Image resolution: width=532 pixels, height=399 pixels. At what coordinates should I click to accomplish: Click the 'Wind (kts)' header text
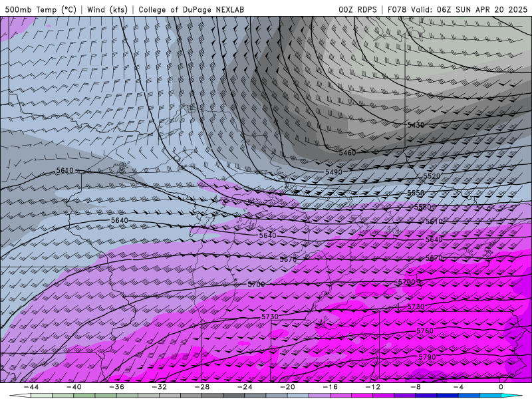click(107, 9)
